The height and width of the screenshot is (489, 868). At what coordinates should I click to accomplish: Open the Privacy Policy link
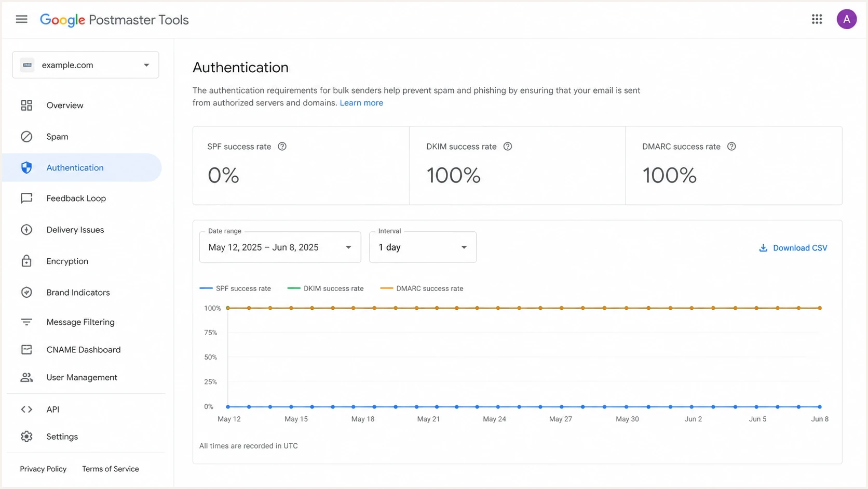43,469
